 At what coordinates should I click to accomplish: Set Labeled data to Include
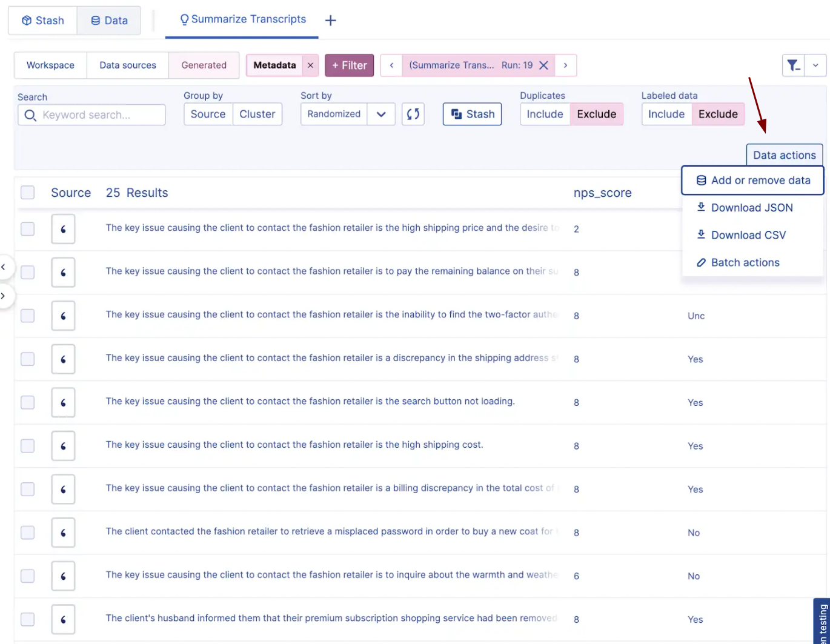(666, 114)
